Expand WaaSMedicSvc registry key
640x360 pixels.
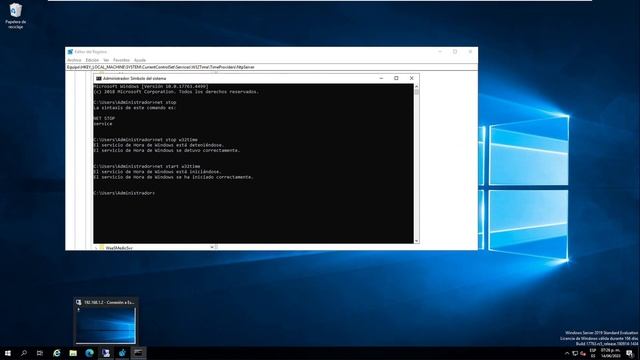point(96,248)
